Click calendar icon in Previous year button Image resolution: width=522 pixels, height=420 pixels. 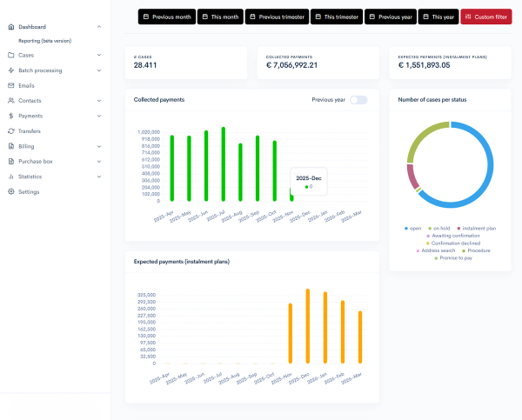coord(372,17)
